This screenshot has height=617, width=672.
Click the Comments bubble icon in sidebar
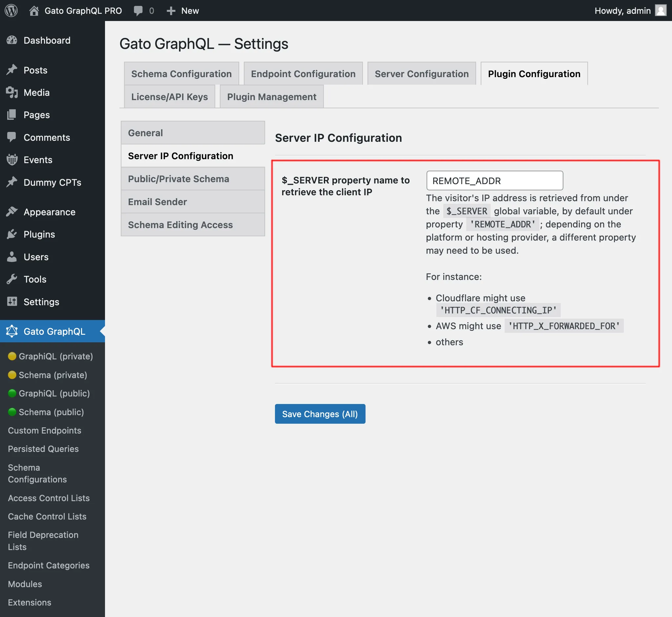pyautogui.click(x=12, y=137)
